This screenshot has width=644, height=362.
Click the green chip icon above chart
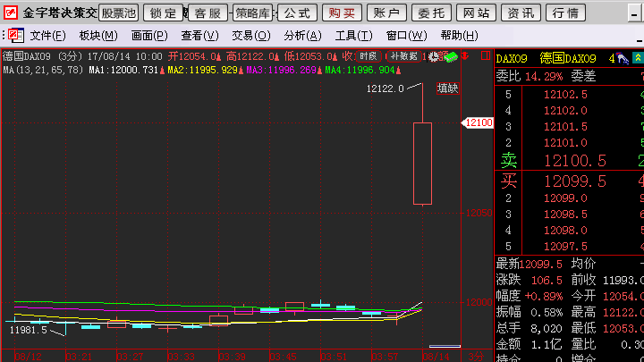(x=452, y=56)
